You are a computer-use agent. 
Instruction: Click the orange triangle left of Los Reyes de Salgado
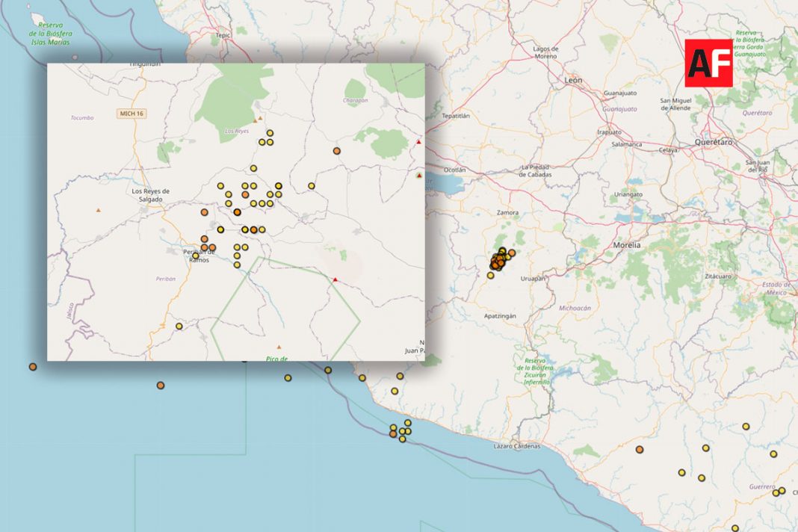99,210
